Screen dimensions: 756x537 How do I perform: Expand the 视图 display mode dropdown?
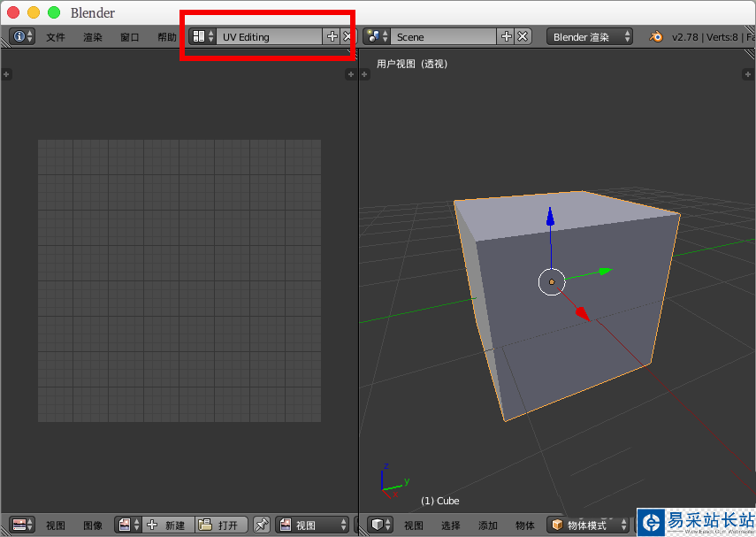[312, 525]
